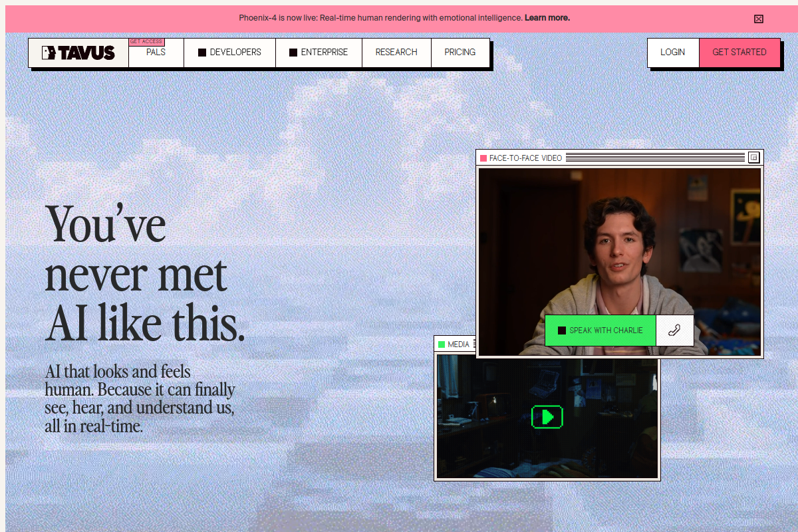Viewport: 798px width, 532px height.
Task: Click the Speak with Charlie button
Action: (x=600, y=331)
